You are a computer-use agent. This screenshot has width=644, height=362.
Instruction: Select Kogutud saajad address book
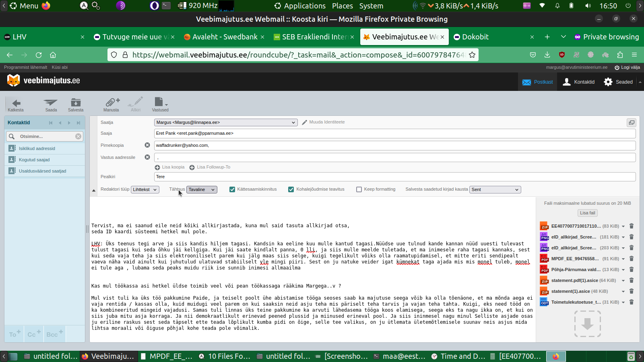coord(45,160)
